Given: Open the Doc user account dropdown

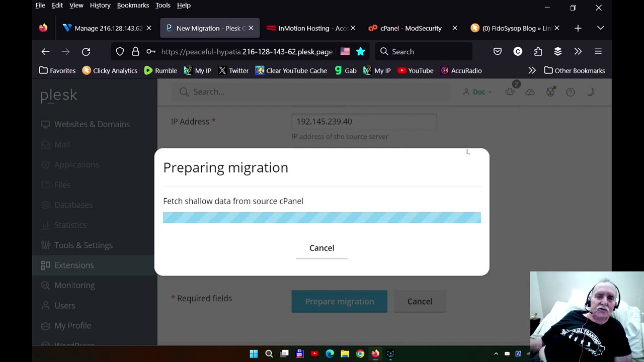Looking at the screenshot, I should (x=477, y=92).
